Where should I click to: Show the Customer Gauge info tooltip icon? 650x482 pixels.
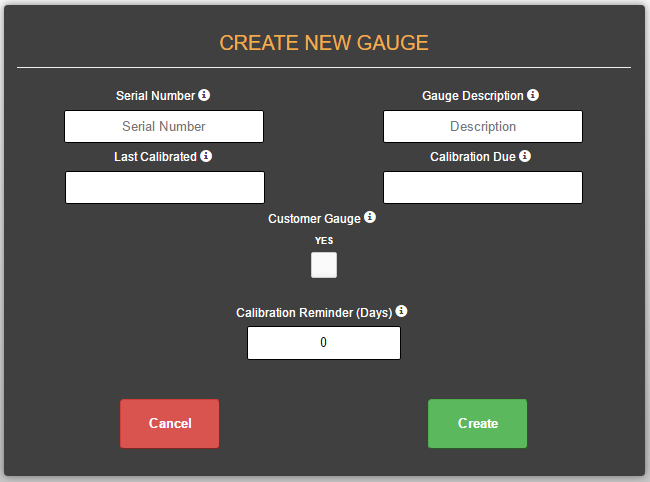coord(370,217)
